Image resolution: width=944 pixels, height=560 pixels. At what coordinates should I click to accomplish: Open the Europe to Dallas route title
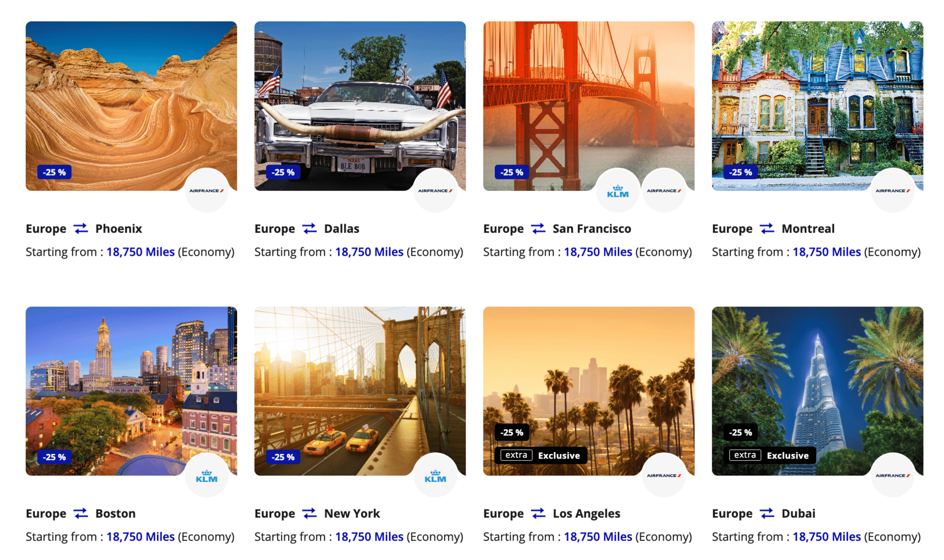(307, 229)
